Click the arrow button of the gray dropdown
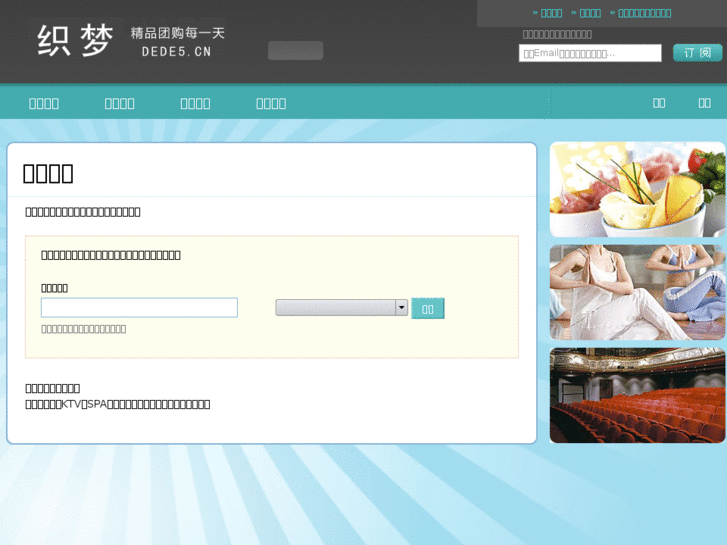Screen dimensions: 727x545 click(402, 308)
